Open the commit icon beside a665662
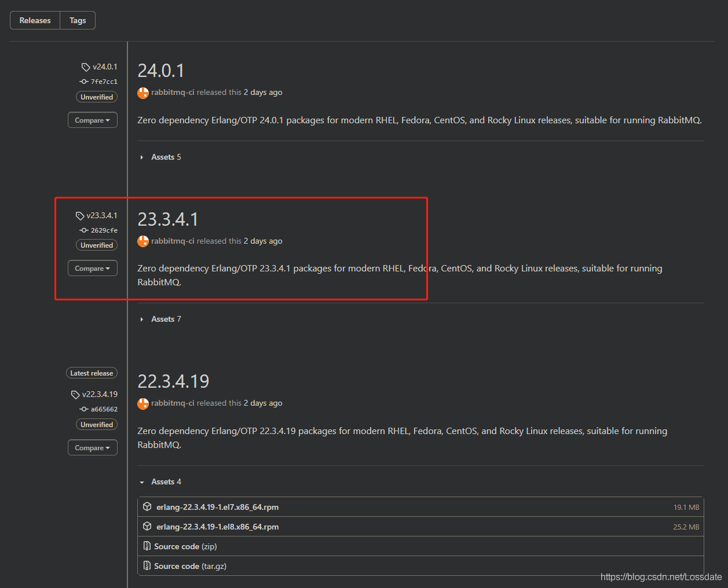The image size is (728, 588). 84,409
